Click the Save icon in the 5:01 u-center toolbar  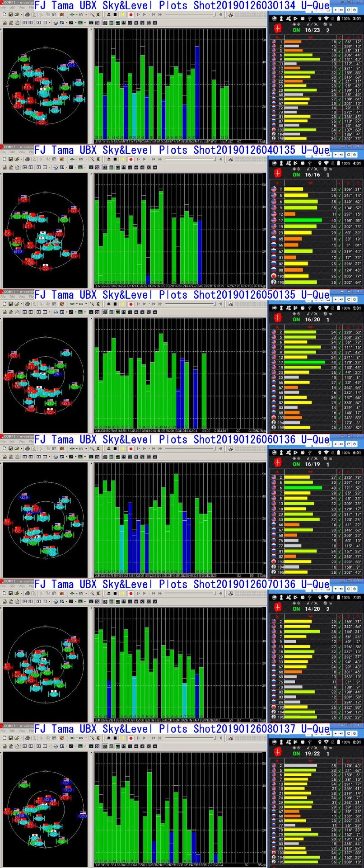point(11,304)
